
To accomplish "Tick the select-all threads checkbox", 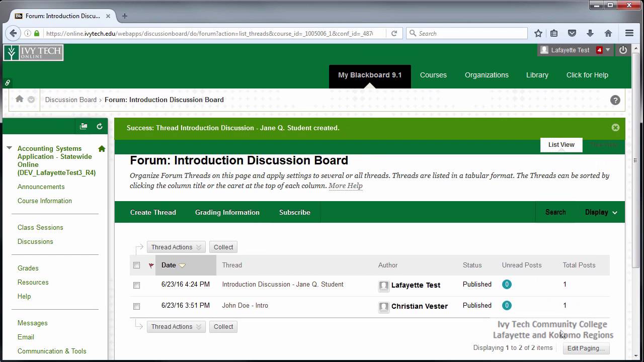I will [136, 265].
